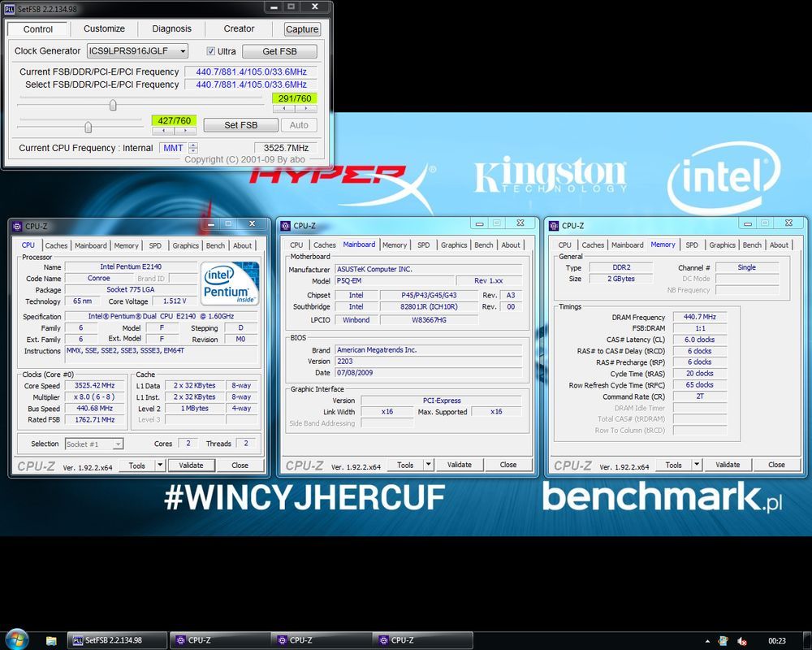Viewport: 812px width, 650px height.
Task: Switch to SetFSB taskbar button
Action: click(x=117, y=640)
